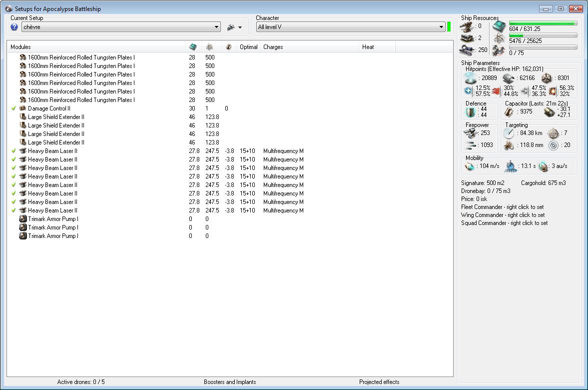The width and height of the screenshot is (588, 390).
Task: Click the Optimal column header
Action: point(249,47)
